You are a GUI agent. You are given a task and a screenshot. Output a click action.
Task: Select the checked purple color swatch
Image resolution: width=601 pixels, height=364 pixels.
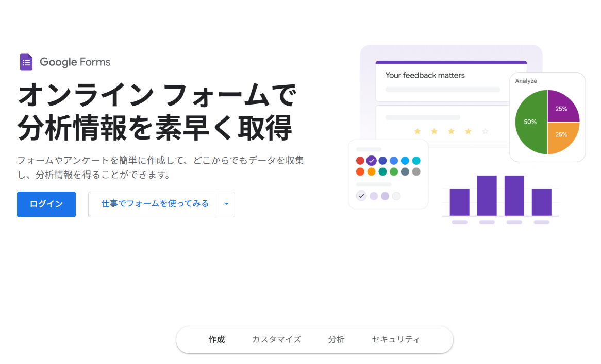(371, 161)
